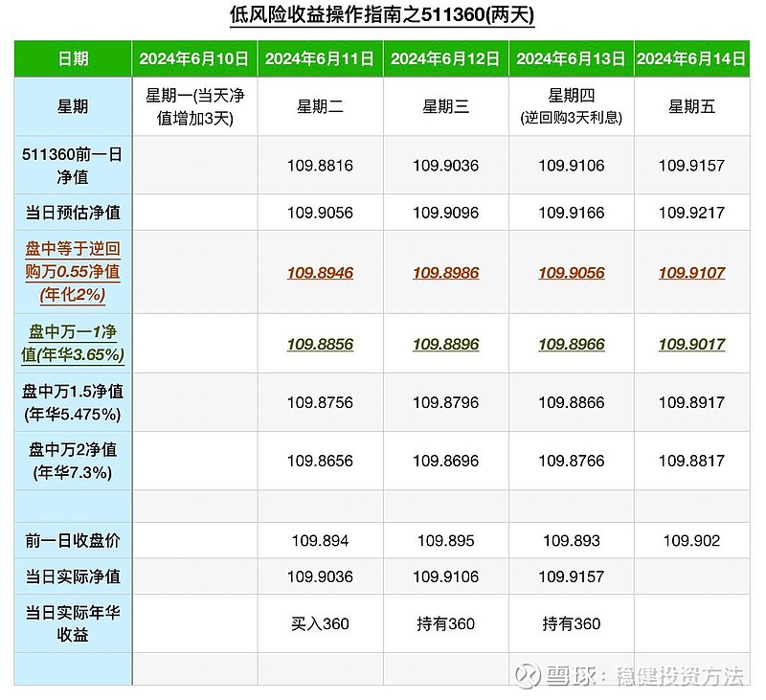Click the underlined title 低风险收益操作指南之511360
The height and width of the screenshot is (700, 766).
click(382, 13)
